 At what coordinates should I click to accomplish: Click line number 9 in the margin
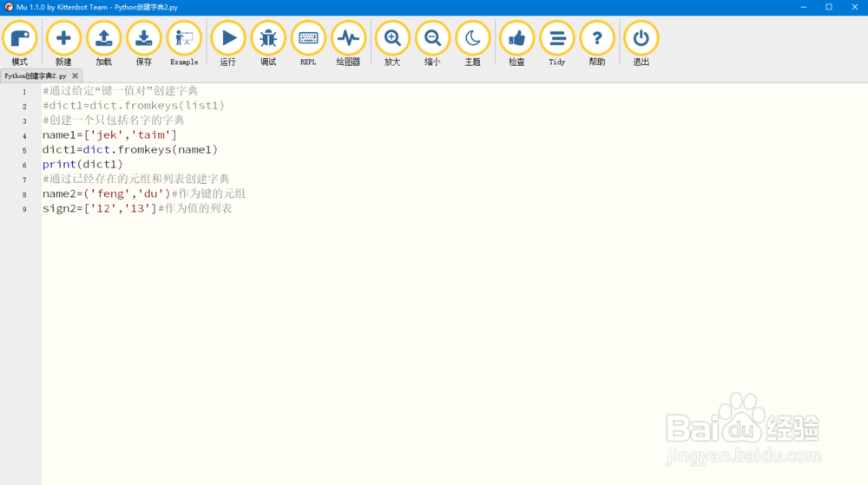pos(24,209)
